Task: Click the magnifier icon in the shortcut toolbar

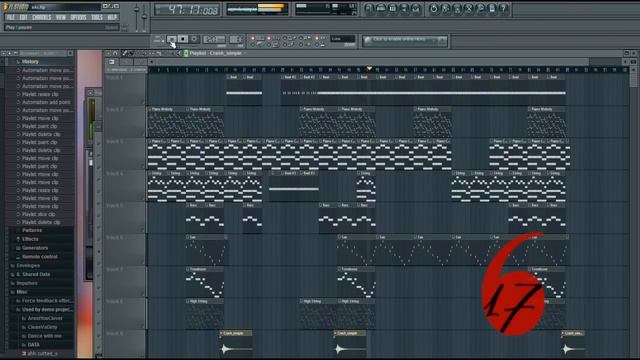Action: (480, 9)
